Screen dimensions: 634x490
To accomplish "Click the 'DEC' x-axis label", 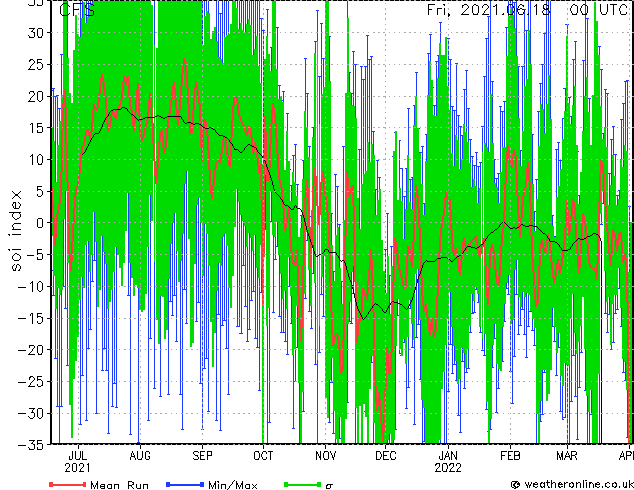I will [386, 456].
